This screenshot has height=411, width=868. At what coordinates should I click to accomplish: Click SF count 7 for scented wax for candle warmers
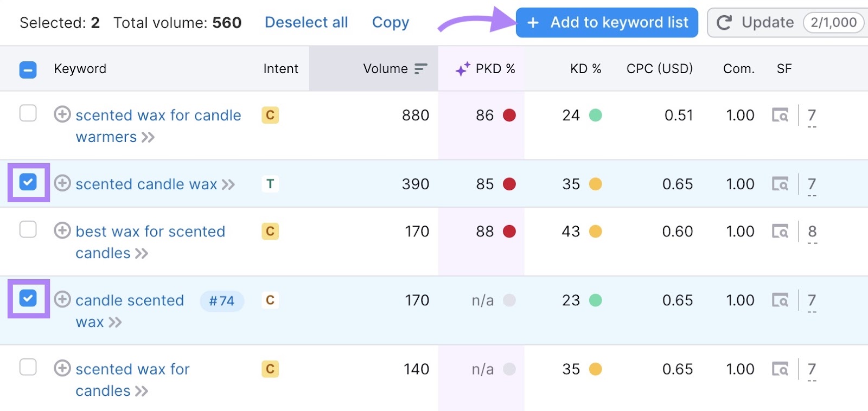click(x=812, y=115)
